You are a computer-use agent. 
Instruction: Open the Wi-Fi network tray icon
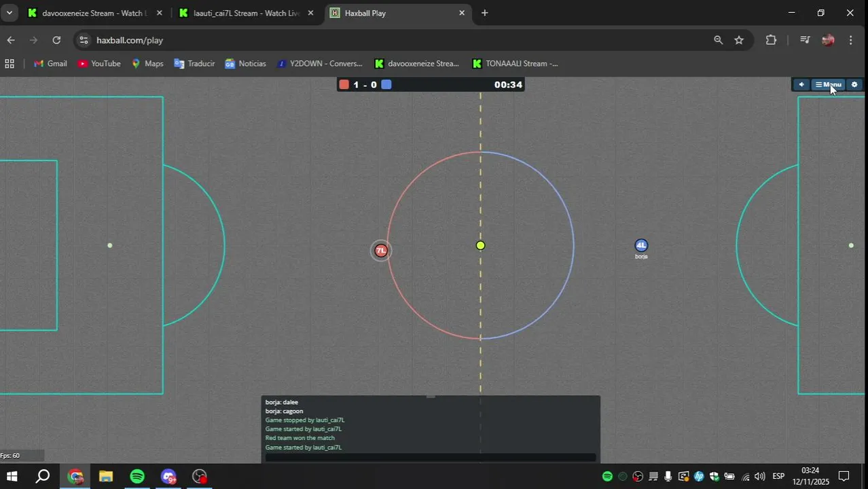pos(746,476)
